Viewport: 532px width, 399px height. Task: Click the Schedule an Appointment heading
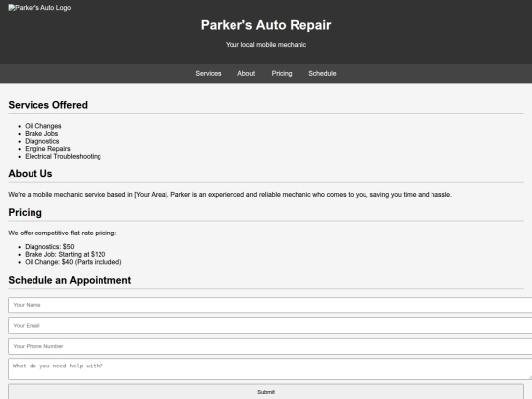point(70,280)
